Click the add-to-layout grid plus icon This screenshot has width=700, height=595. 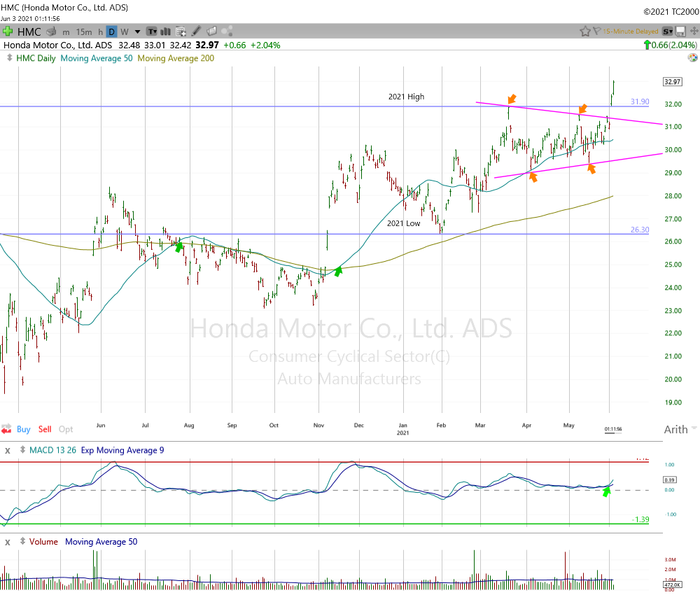click(x=181, y=31)
